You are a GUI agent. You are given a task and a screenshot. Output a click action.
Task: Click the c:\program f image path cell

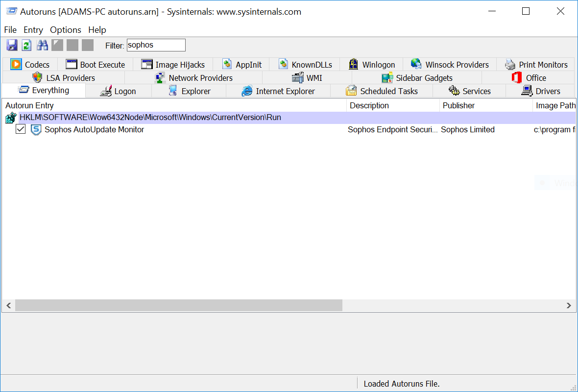554,129
